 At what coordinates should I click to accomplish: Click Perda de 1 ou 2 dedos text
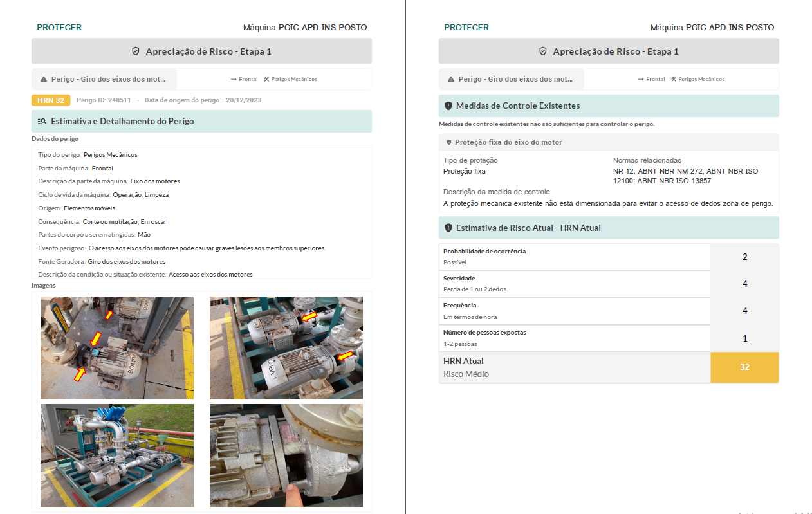475,289
